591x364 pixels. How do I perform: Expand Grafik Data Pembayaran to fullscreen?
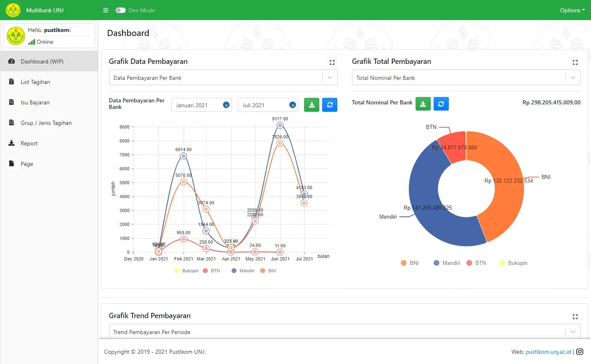click(x=332, y=62)
